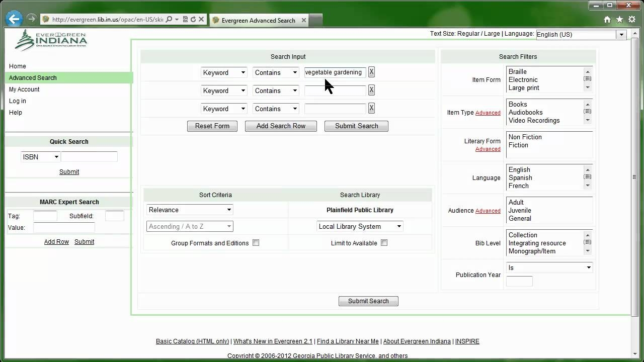Select Audiobooks in Item Type list
The image size is (644, 362).
coord(525,112)
